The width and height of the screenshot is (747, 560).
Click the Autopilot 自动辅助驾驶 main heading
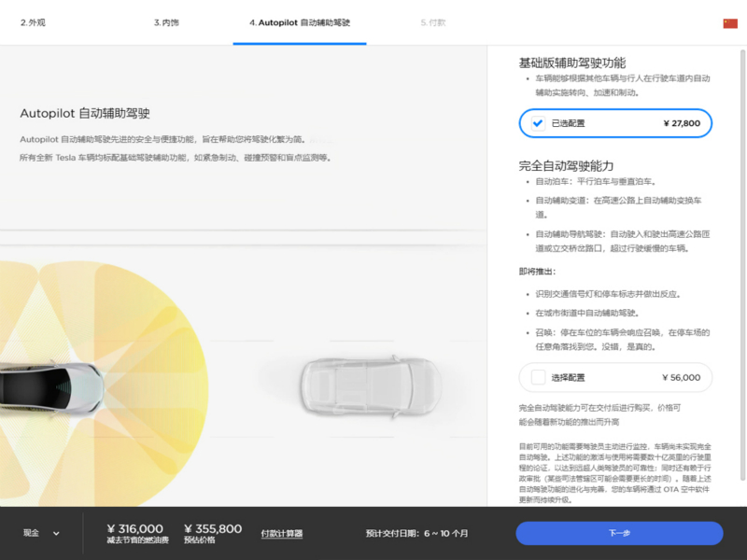pyautogui.click(x=85, y=113)
